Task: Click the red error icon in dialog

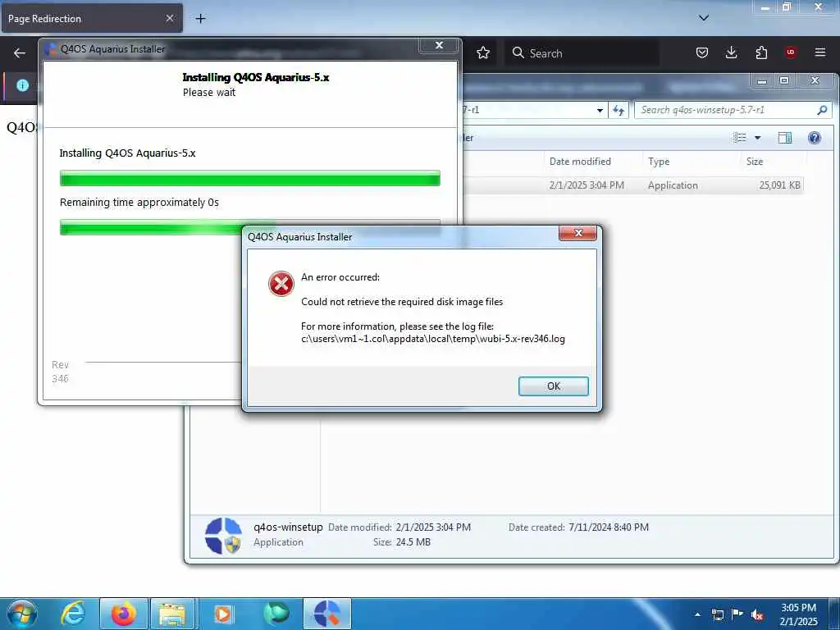Action: 281,284
